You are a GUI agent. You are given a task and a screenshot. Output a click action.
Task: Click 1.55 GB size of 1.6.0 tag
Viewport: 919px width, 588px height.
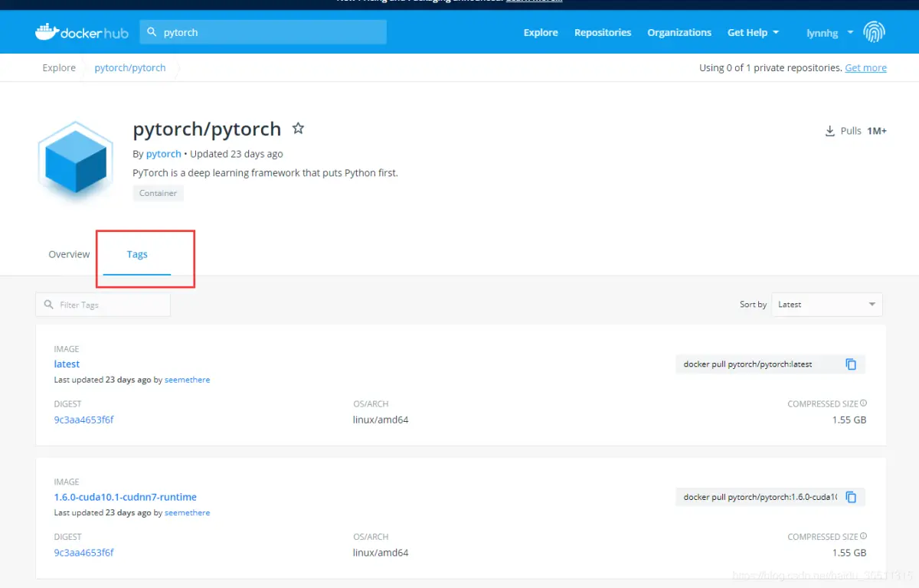(849, 553)
